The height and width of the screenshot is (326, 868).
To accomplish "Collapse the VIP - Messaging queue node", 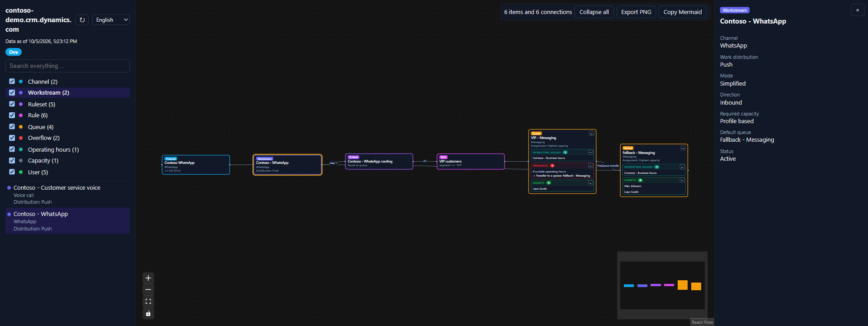I will click(x=591, y=134).
